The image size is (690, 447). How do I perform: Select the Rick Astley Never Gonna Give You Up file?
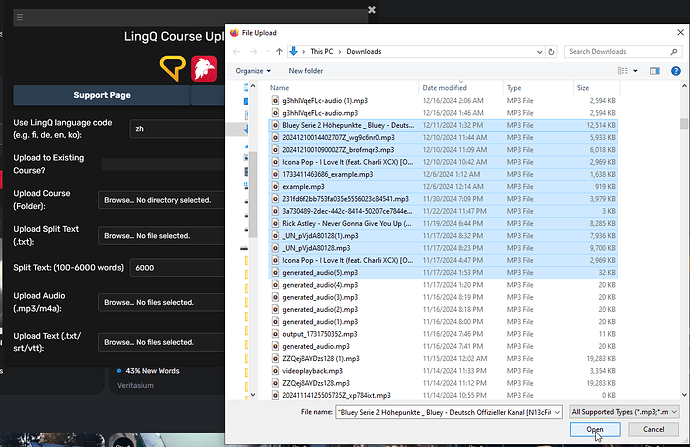(443, 224)
